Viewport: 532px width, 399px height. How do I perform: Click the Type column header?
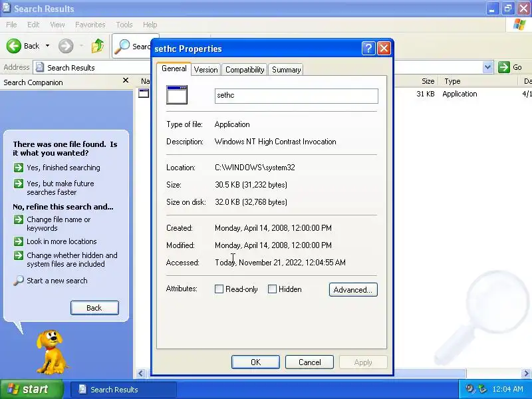(477, 81)
